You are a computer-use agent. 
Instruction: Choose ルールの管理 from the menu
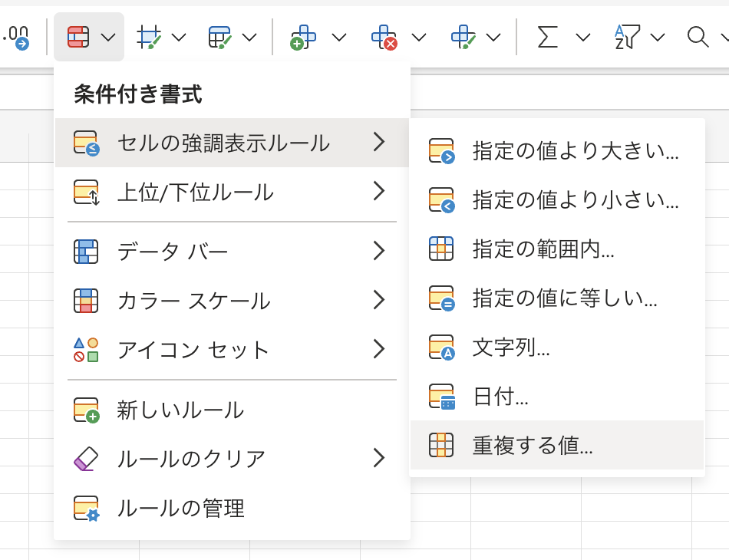(x=180, y=508)
